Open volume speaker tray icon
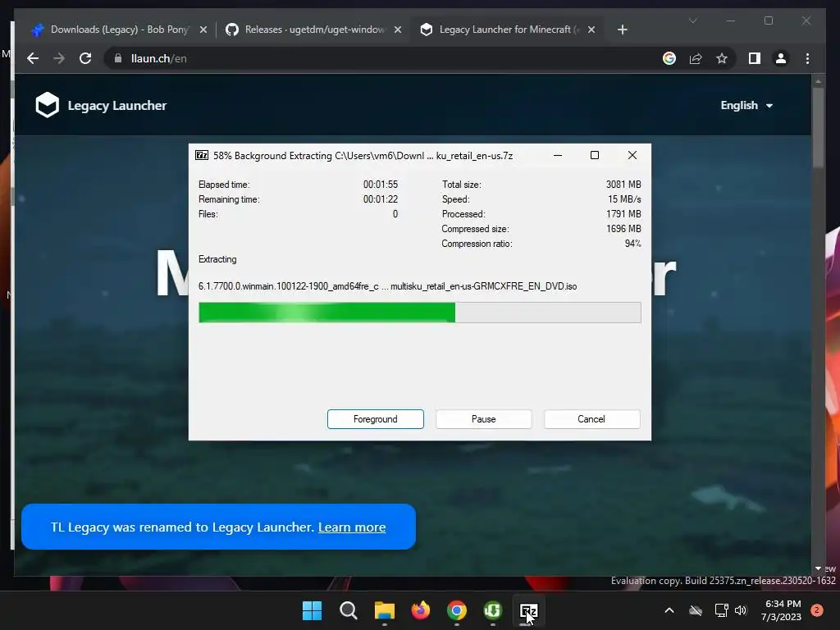840x630 pixels. 741,610
